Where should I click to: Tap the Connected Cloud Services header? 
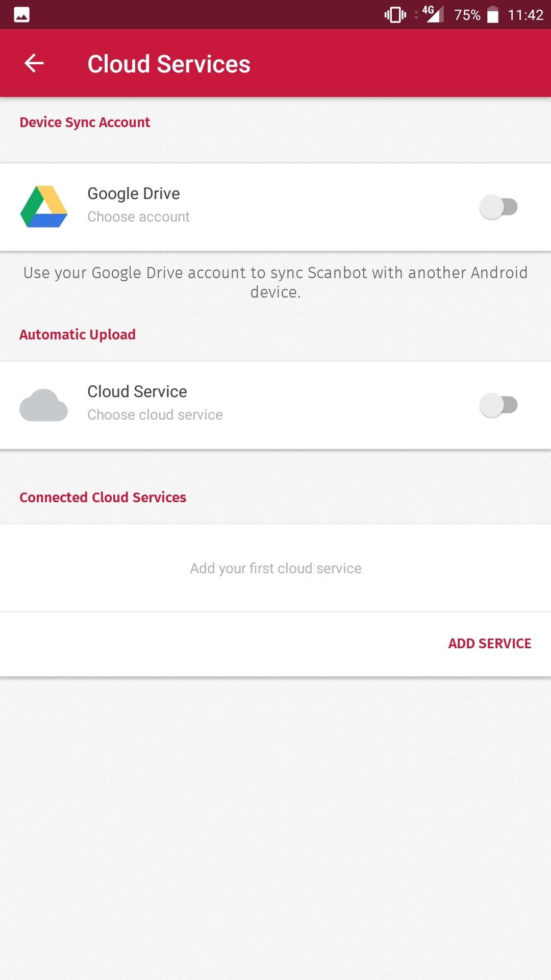tap(103, 497)
